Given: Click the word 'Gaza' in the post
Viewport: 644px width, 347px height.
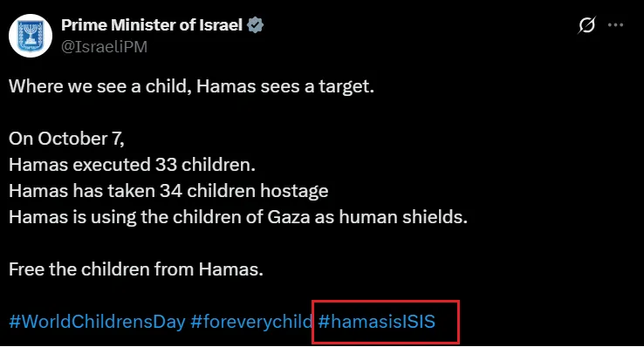Looking at the screenshot, I should coord(289,217).
